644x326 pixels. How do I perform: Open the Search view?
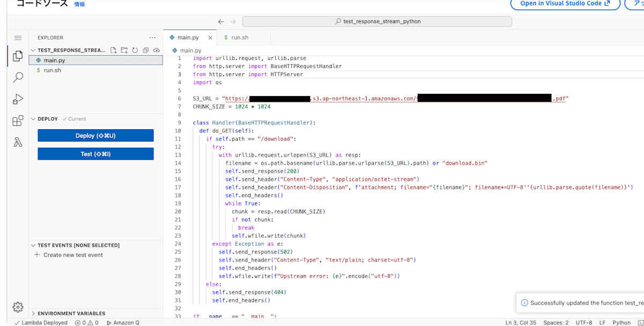click(x=18, y=77)
